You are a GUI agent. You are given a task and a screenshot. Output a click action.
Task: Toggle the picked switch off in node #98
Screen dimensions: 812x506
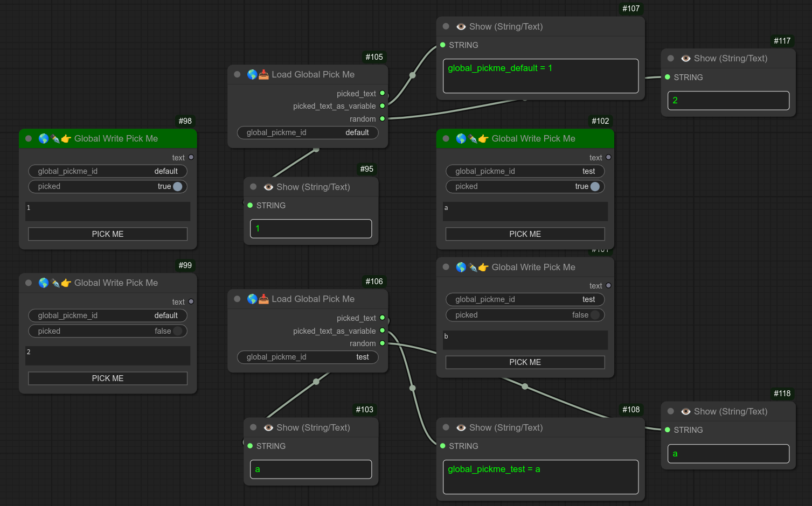tap(177, 186)
